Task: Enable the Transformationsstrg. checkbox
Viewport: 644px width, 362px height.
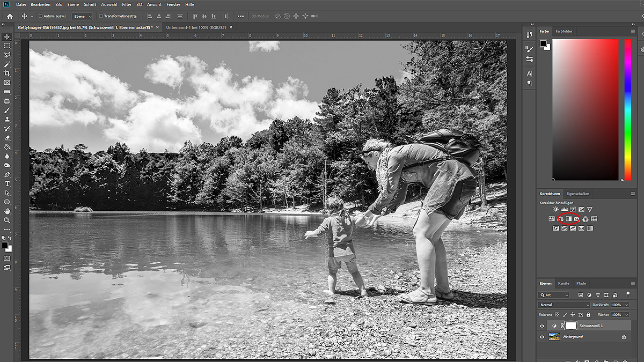Action: coord(101,16)
